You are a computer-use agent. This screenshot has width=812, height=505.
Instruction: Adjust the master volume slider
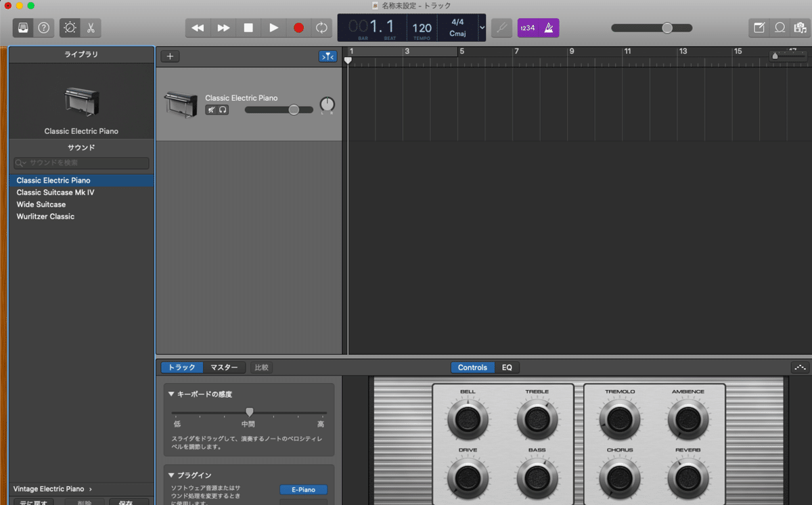click(652, 28)
